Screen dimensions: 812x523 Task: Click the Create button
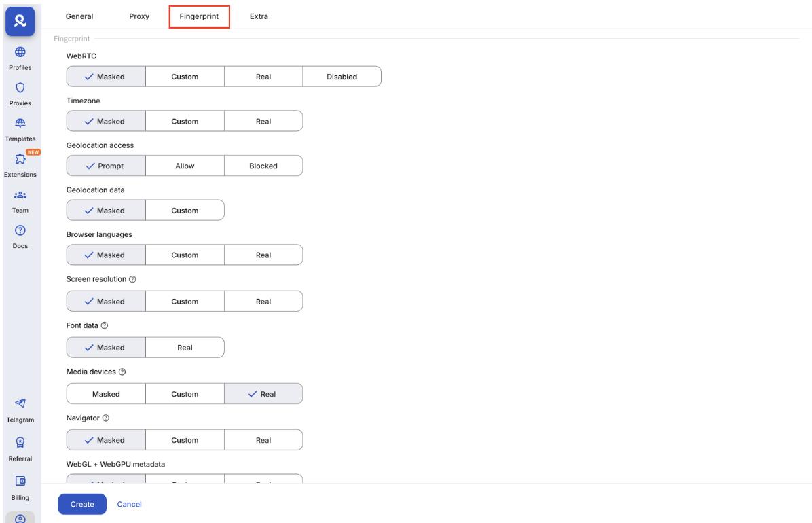(82, 504)
